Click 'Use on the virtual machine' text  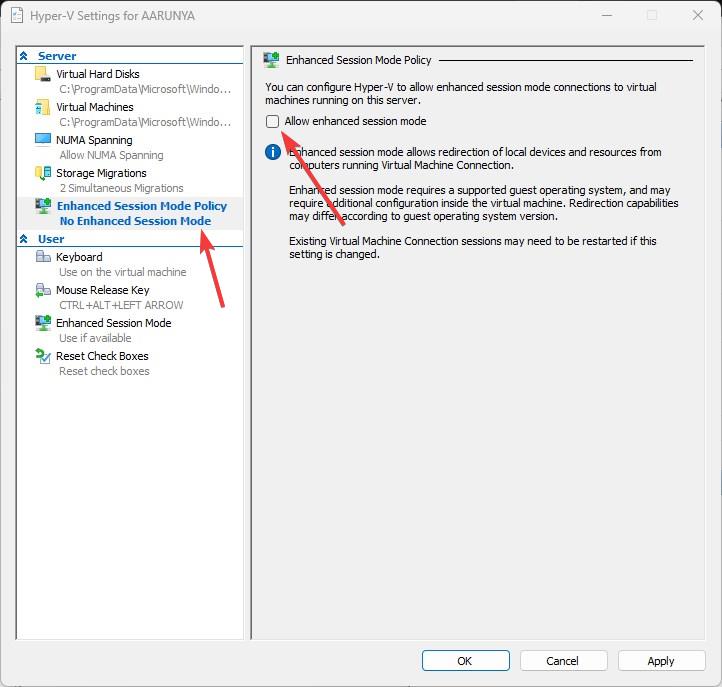tap(122, 272)
